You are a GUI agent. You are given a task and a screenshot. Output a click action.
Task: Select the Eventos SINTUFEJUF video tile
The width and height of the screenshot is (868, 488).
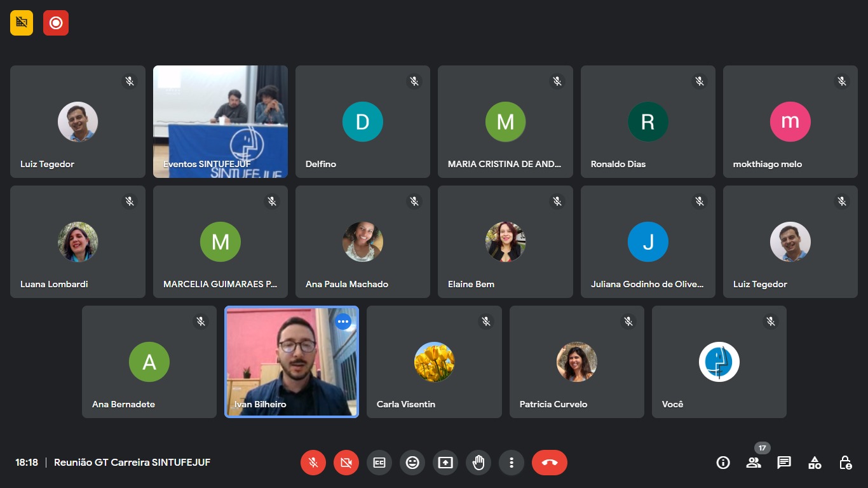[220, 121]
